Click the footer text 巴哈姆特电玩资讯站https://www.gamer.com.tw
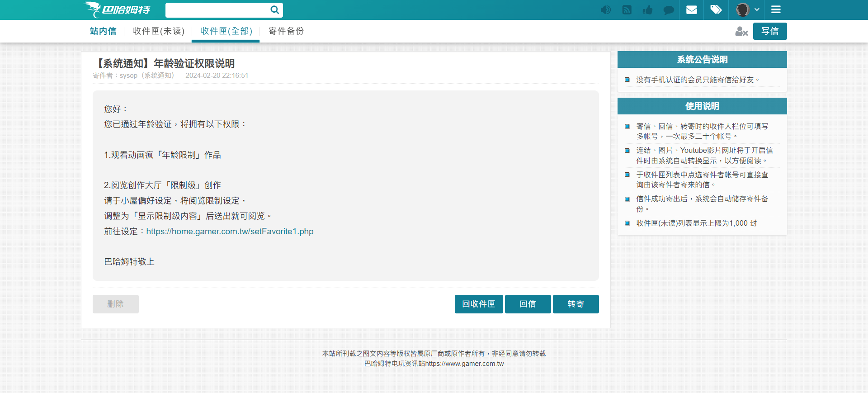868x393 pixels. (434, 364)
